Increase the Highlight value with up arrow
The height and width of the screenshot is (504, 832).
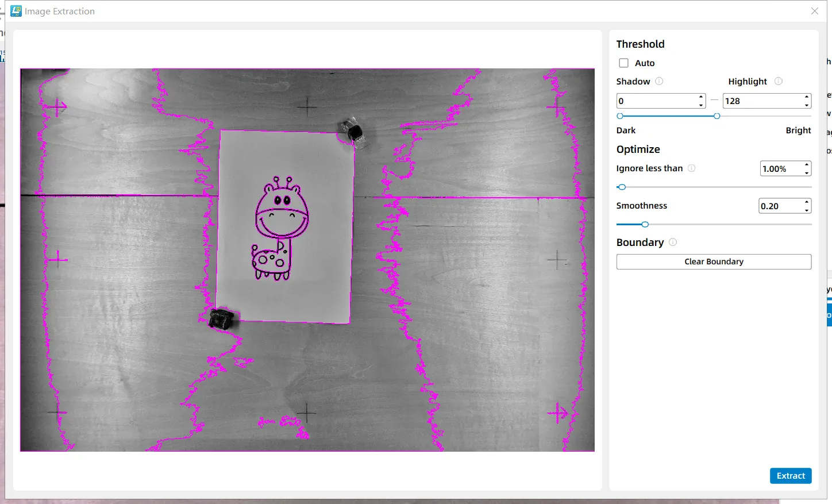click(807, 97)
